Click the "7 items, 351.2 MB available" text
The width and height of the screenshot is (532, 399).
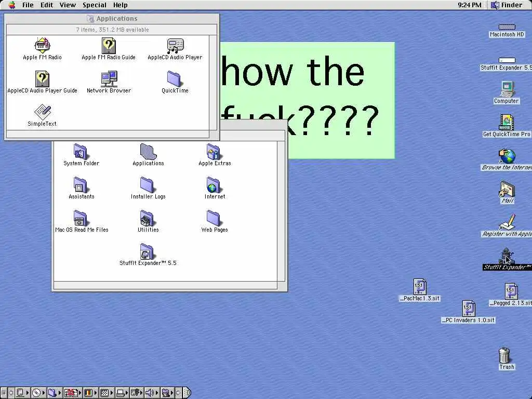pyautogui.click(x=112, y=30)
